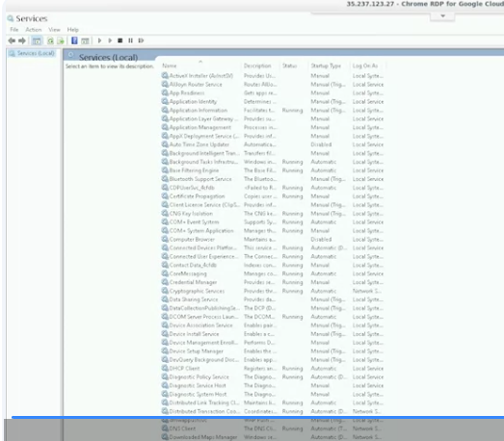The image size is (504, 441).
Task: Open the File menu
Action: (x=14, y=30)
